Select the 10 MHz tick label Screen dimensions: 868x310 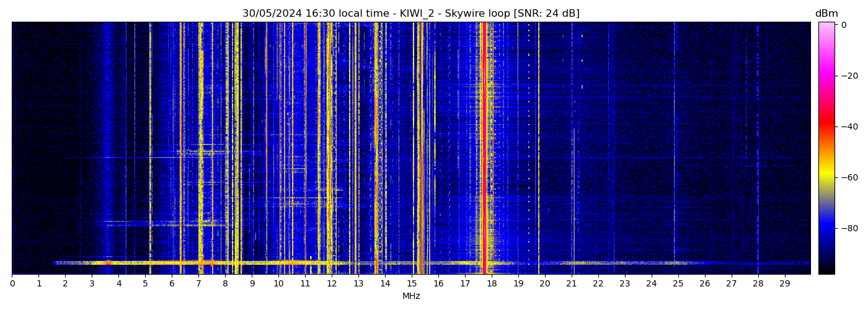pyautogui.click(x=278, y=284)
